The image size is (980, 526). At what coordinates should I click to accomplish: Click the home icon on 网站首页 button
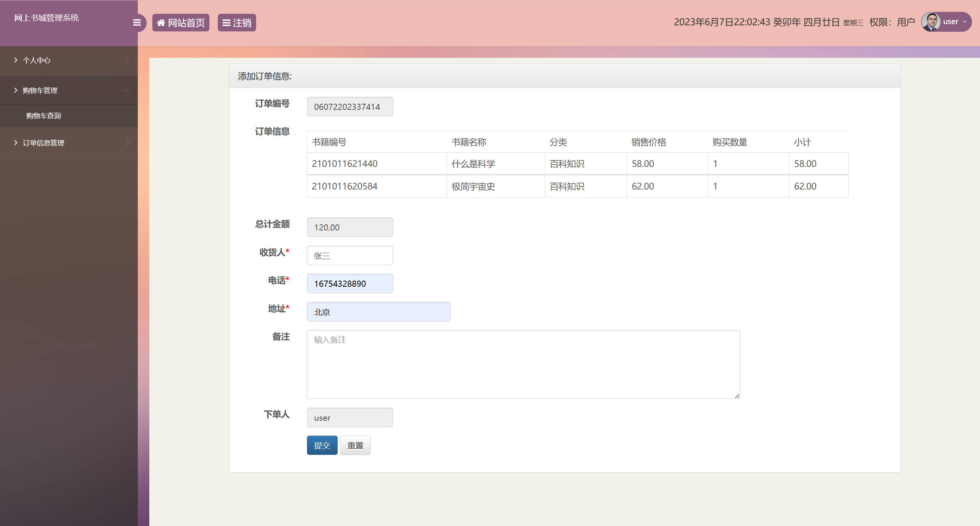(161, 22)
